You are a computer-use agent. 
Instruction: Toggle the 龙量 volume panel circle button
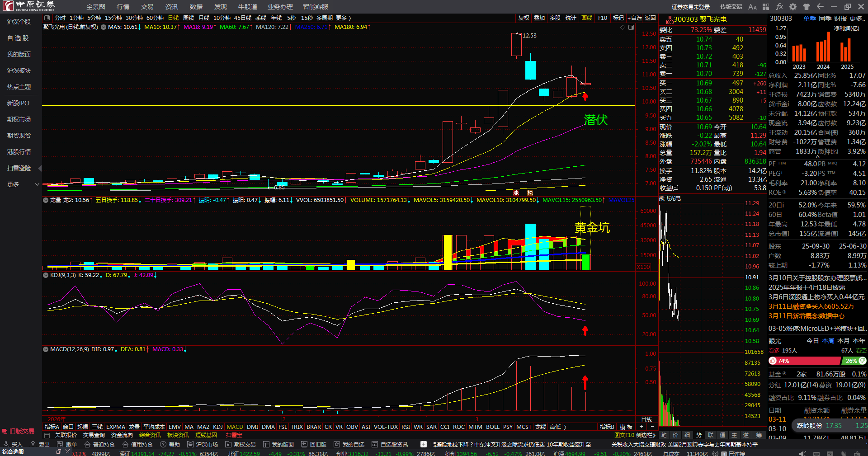point(46,200)
